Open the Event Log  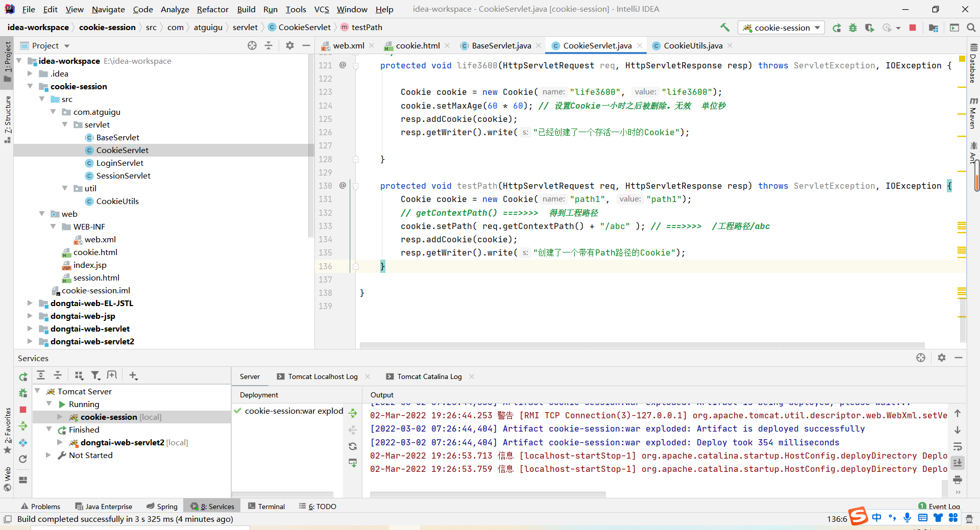(x=939, y=507)
